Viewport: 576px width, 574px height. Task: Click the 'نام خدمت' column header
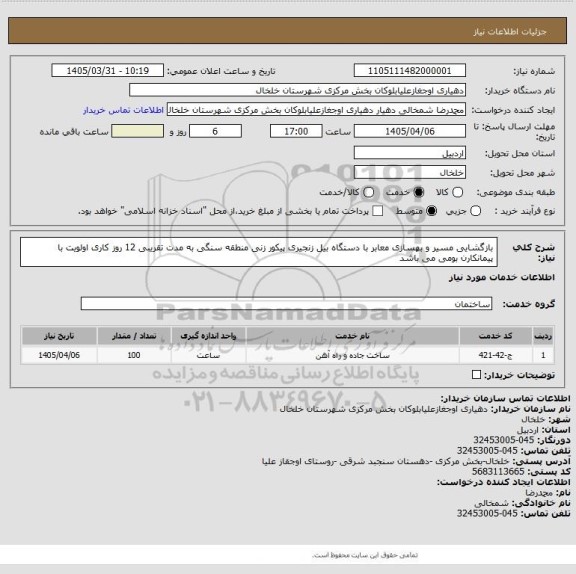[x=352, y=336]
